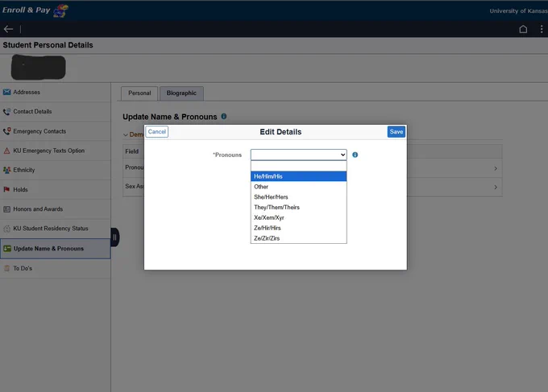Click the Addresses envelope icon
Image resolution: width=548 pixels, height=392 pixels.
point(6,93)
